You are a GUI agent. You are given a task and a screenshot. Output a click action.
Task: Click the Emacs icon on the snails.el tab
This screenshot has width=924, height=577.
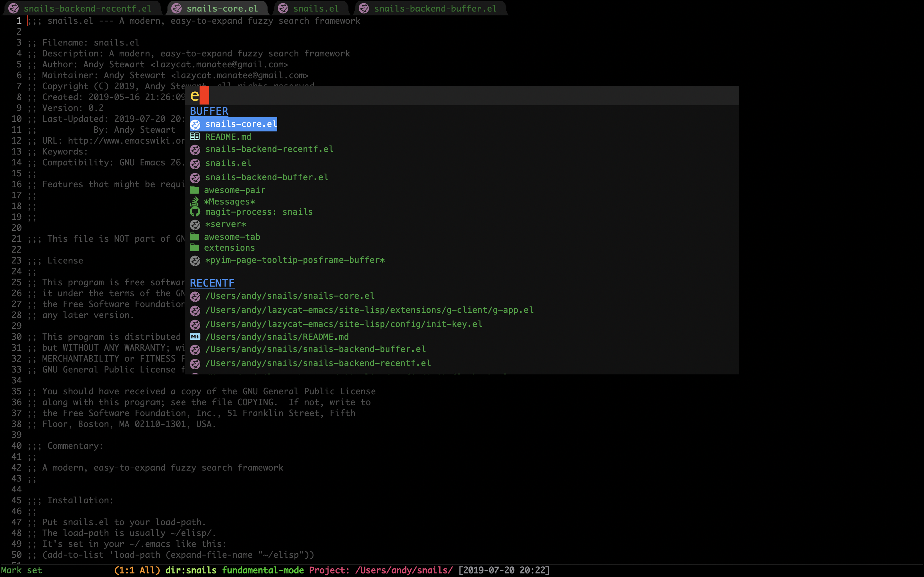point(283,8)
